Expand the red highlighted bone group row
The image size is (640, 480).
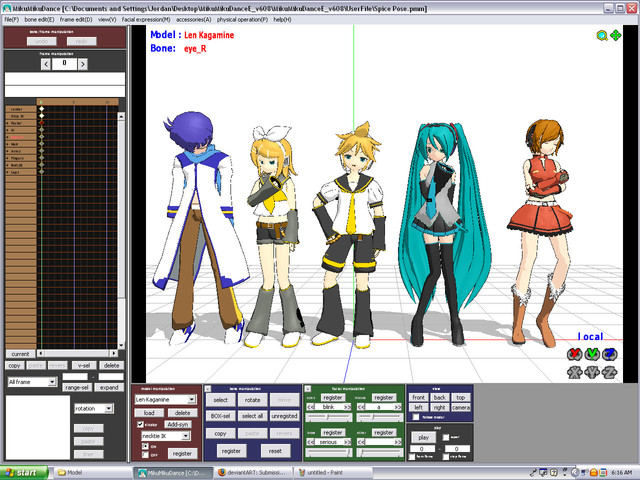click(8, 137)
